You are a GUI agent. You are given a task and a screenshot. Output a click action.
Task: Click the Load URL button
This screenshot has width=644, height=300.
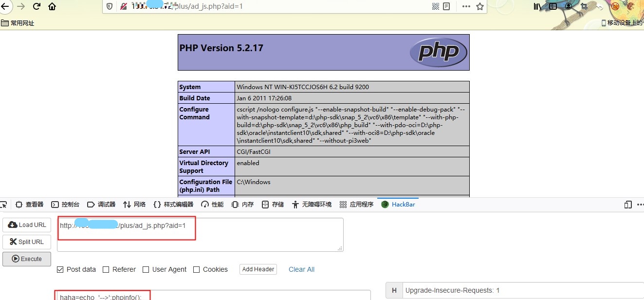[x=27, y=225]
